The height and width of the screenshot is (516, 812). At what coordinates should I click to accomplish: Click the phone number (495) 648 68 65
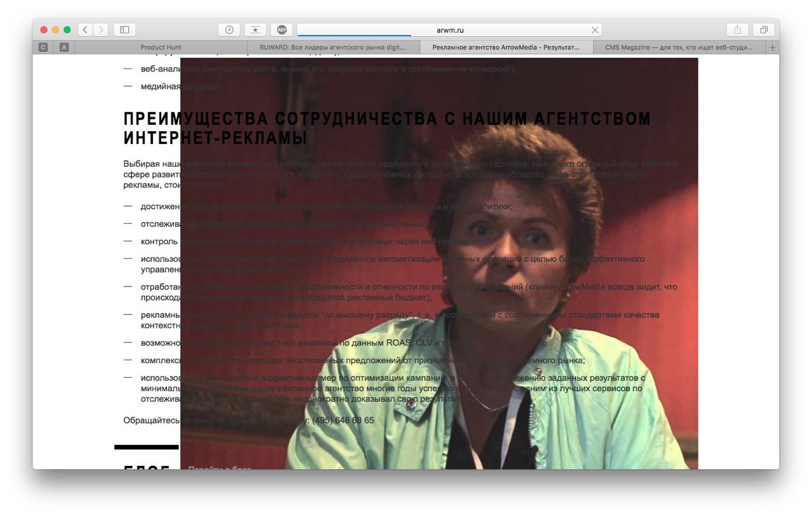pos(343,420)
